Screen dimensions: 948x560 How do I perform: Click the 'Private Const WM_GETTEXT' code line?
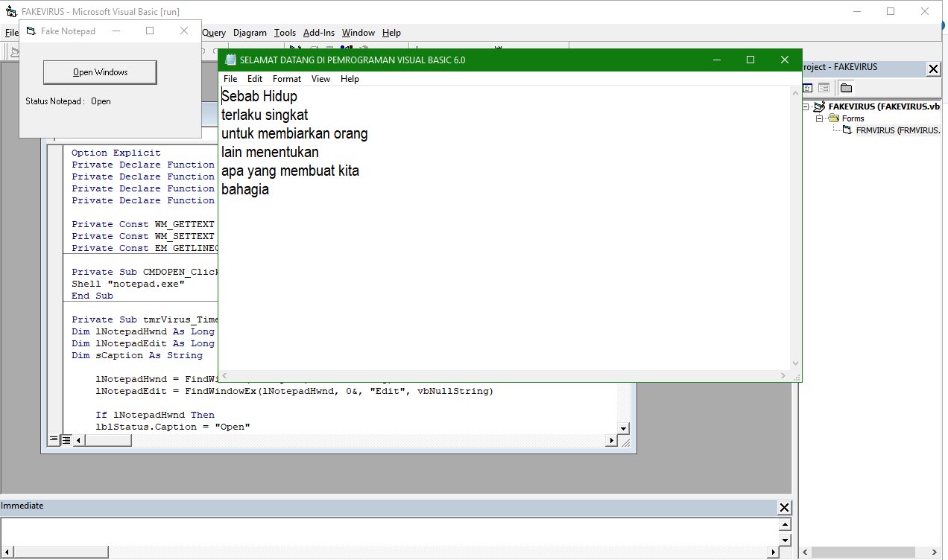point(143,224)
